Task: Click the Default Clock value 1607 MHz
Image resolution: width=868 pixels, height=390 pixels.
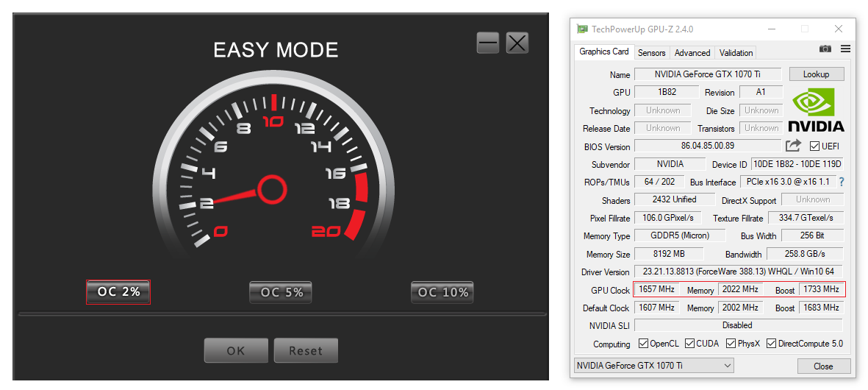Action: 656,308
